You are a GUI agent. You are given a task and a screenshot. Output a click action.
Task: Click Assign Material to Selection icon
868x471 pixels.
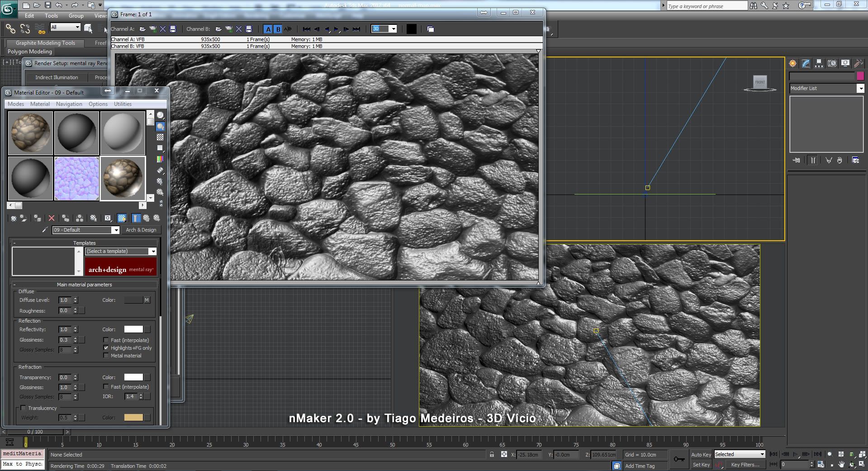38,218
